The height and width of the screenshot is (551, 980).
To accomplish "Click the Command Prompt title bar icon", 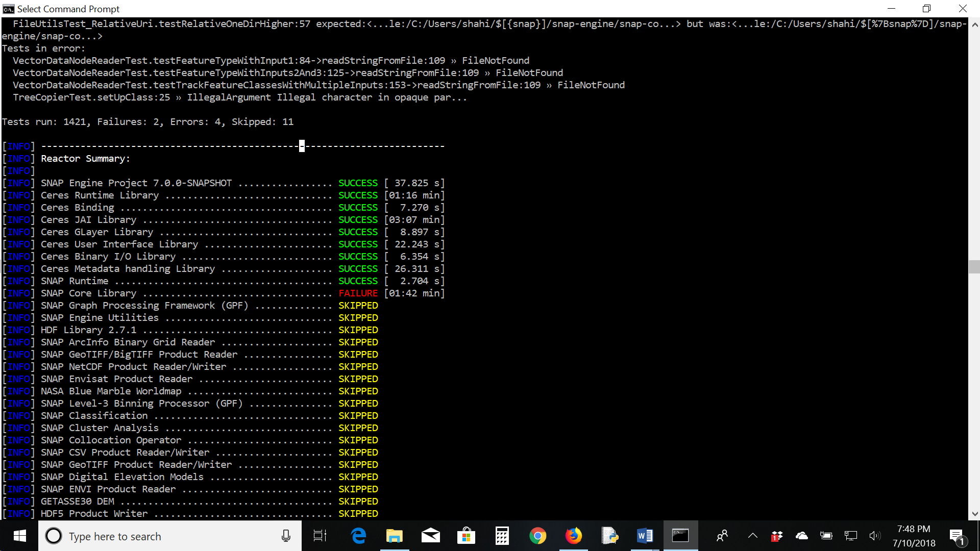I will pos(8,9).
